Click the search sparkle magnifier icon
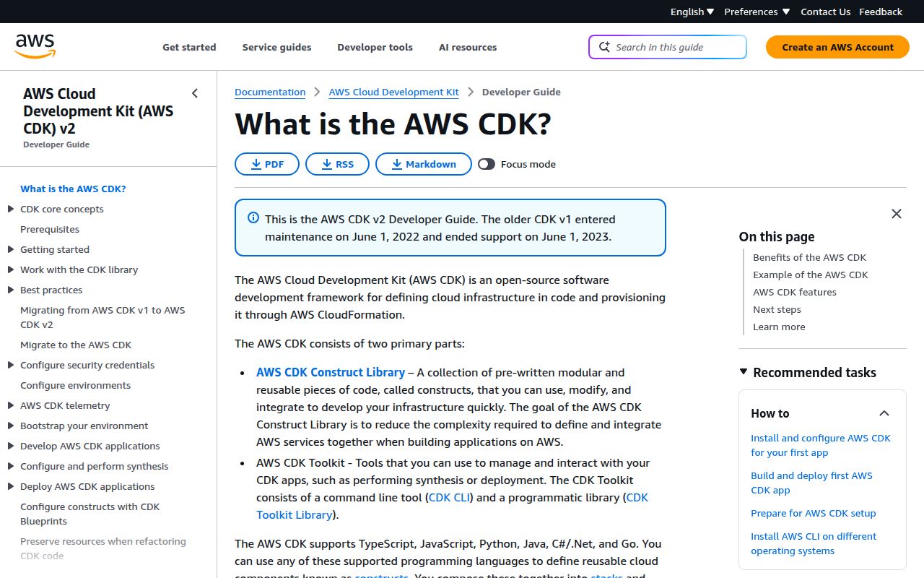This screenshot has height=578, width=924. click(604, 47)
